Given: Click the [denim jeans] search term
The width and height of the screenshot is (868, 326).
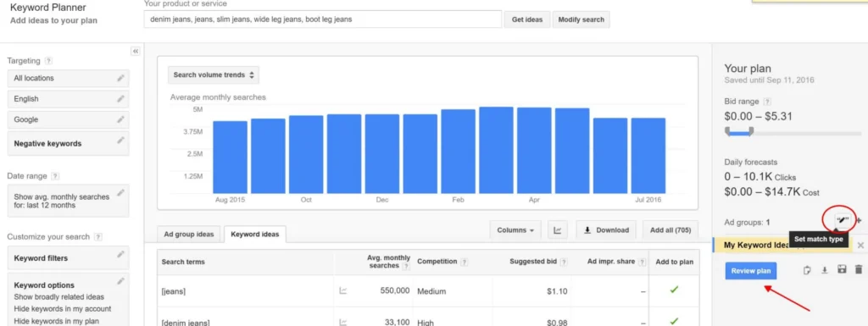Looking at the screenshot, I should pos(186,322).
